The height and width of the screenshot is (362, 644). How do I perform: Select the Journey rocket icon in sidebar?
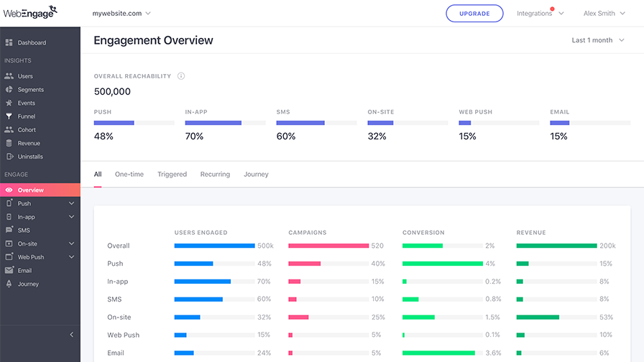pos(9,284)
